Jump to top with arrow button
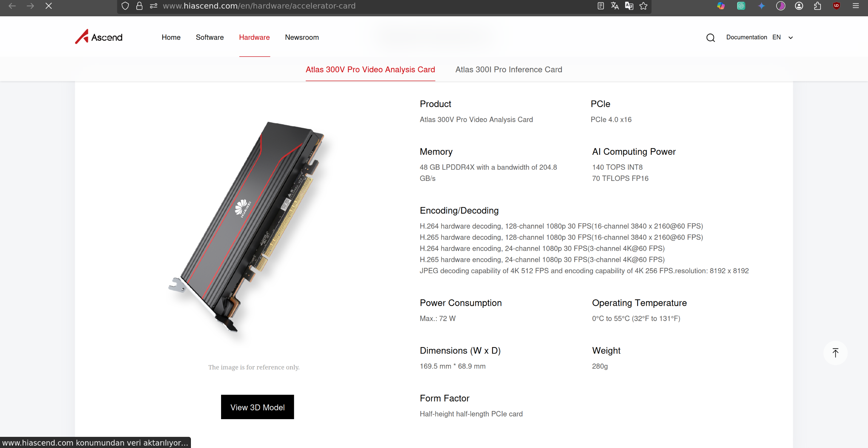 [835, 353]
